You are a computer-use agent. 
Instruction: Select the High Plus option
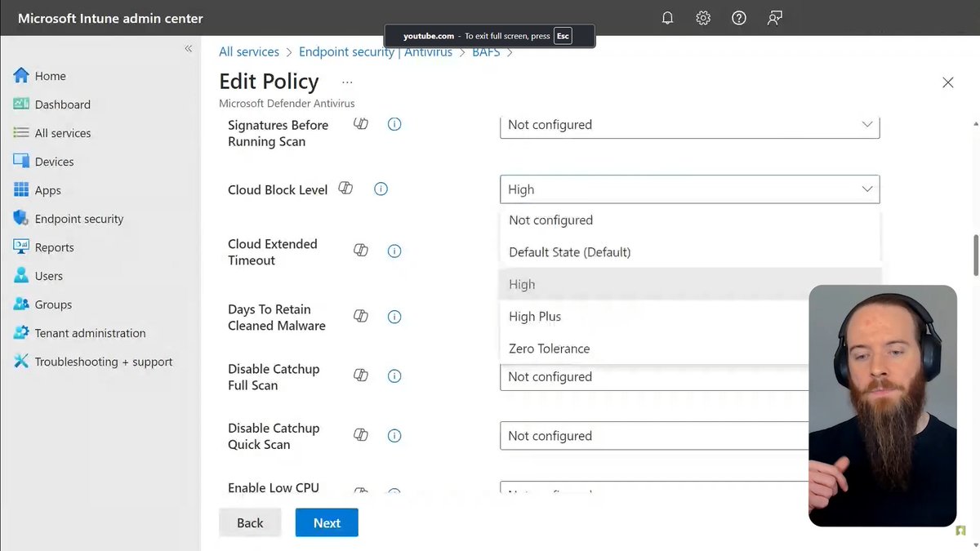654,317
